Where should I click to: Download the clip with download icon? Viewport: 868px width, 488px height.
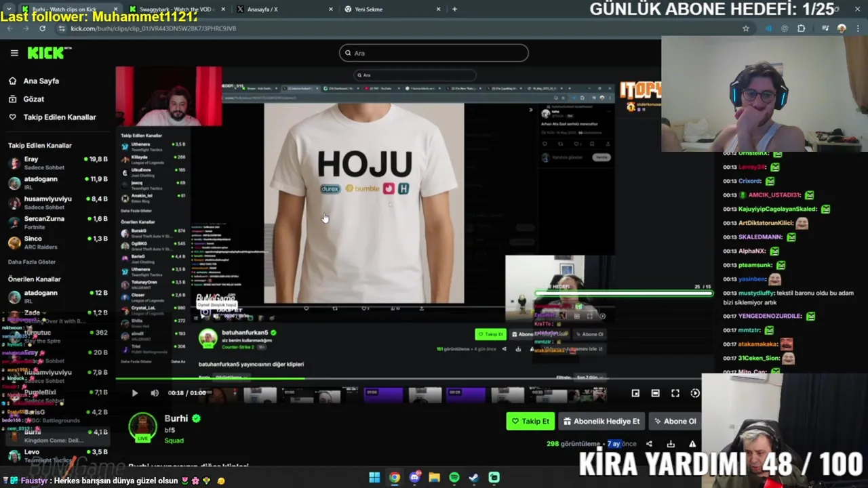point(671,444)
